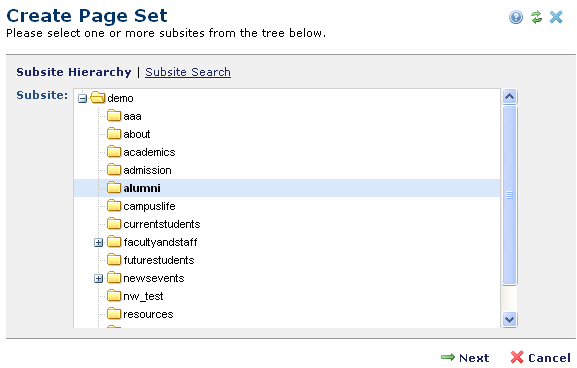Screen dimensions: 577x368
Task: Click the scrollbar up arrow
Action: click(510, 96)
